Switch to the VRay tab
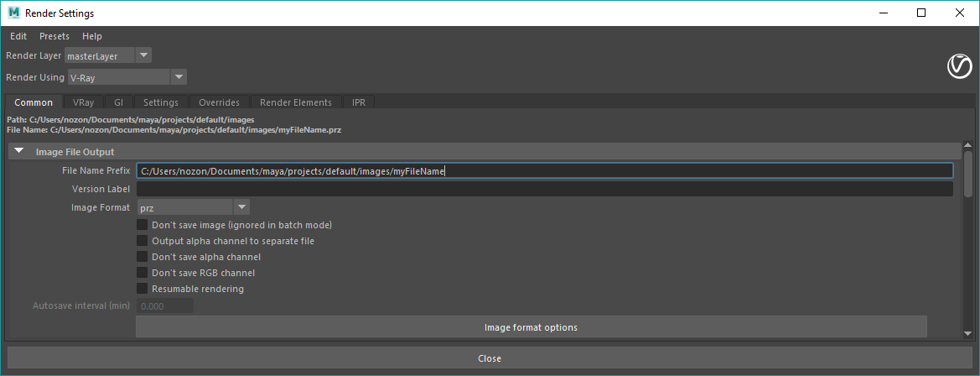 (83, 102)
